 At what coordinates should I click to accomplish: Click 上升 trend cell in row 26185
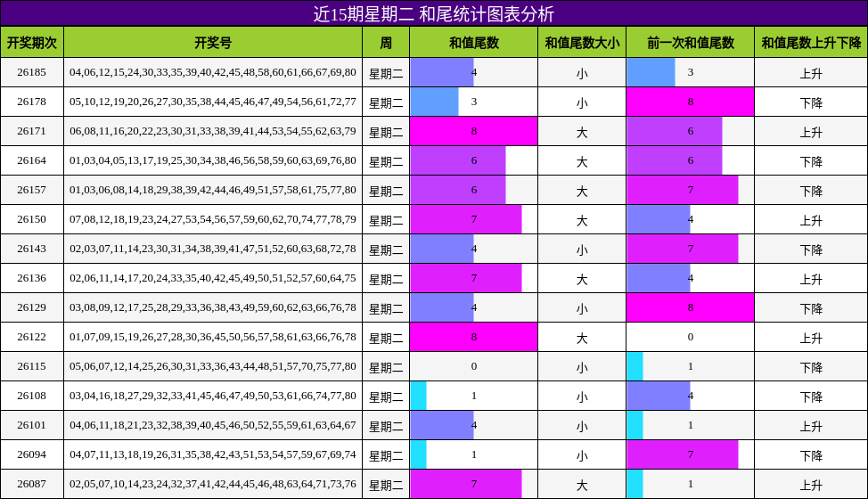point(811,72)
